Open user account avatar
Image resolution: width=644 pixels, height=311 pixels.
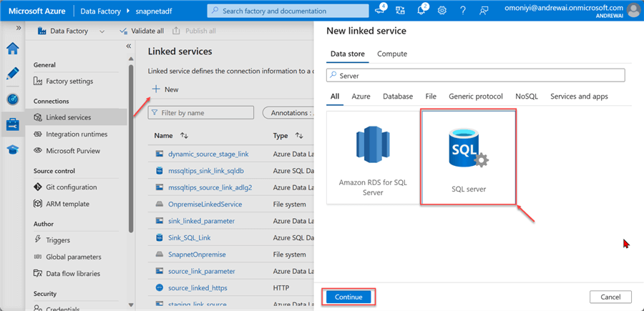click(x=633, y=11)
